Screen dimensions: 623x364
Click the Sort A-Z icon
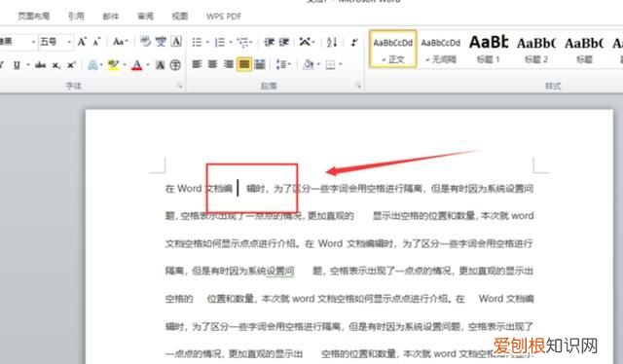[x=332, y=42]
